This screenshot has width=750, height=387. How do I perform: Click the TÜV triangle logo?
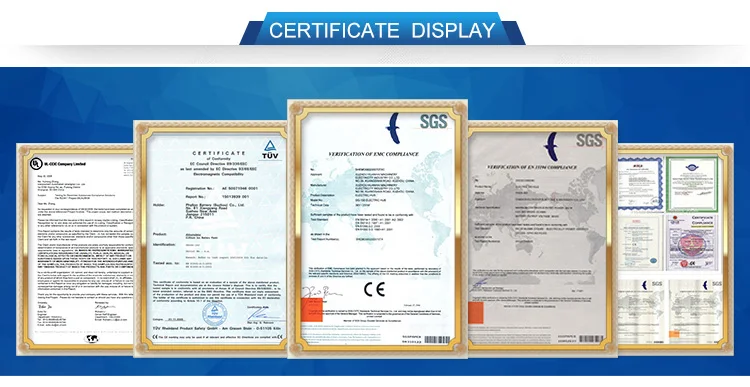tap(270, 150)
